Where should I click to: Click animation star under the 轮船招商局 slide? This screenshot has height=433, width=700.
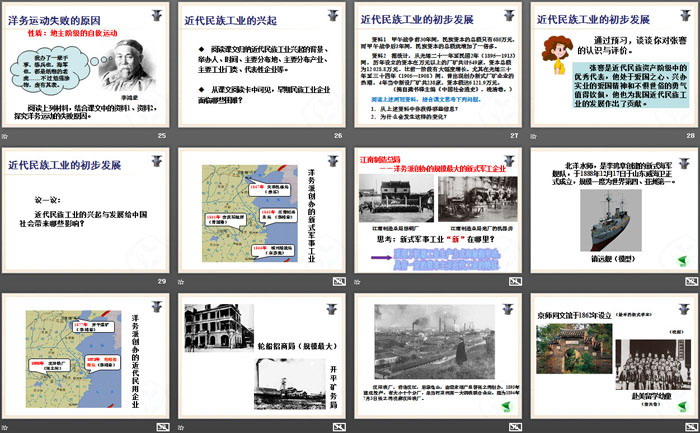pyautogui.click(x=181, y=427)
